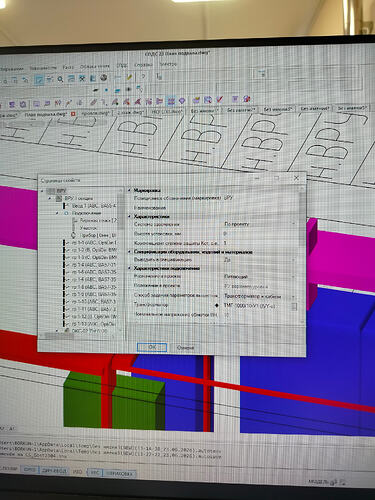Toggle ПРИВЯЗКА snap mode in status bar

pos(119,473)
